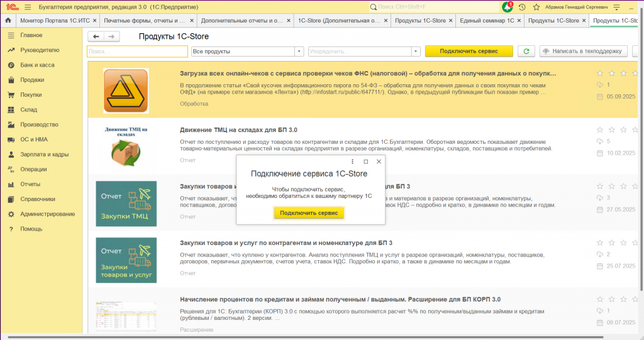This screenshot has height=340, width=644.
Task: Navigate forward with the right arrow
Action: [x=111, y=36]
